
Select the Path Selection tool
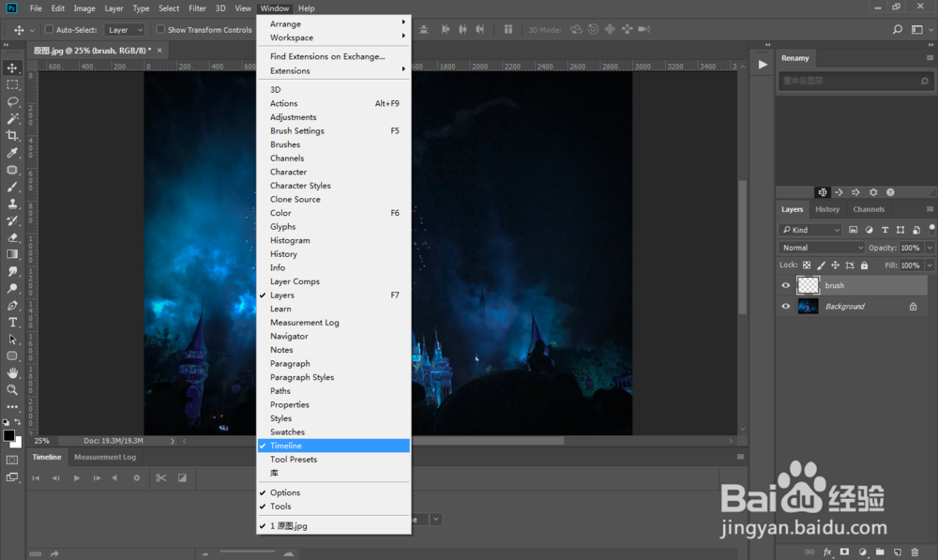(12, 340)
